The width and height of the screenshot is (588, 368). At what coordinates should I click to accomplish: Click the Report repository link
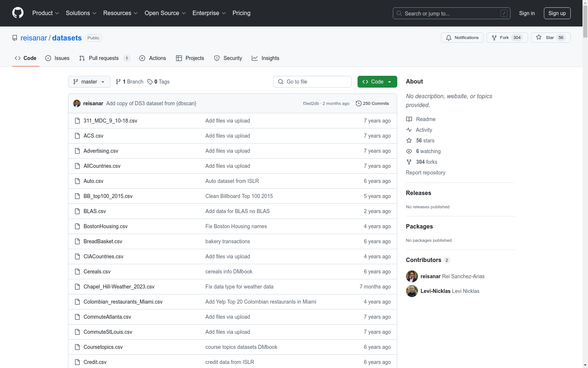pyautogui.click(x=426, y=173)
